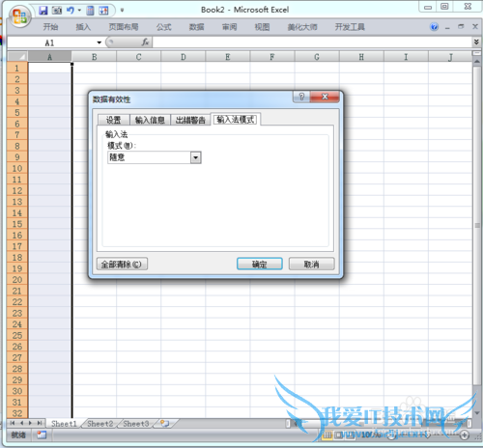Viewport: 483px width, 448px height.
Task: Click the fx Insert Function icon
Action: (145, 42)
